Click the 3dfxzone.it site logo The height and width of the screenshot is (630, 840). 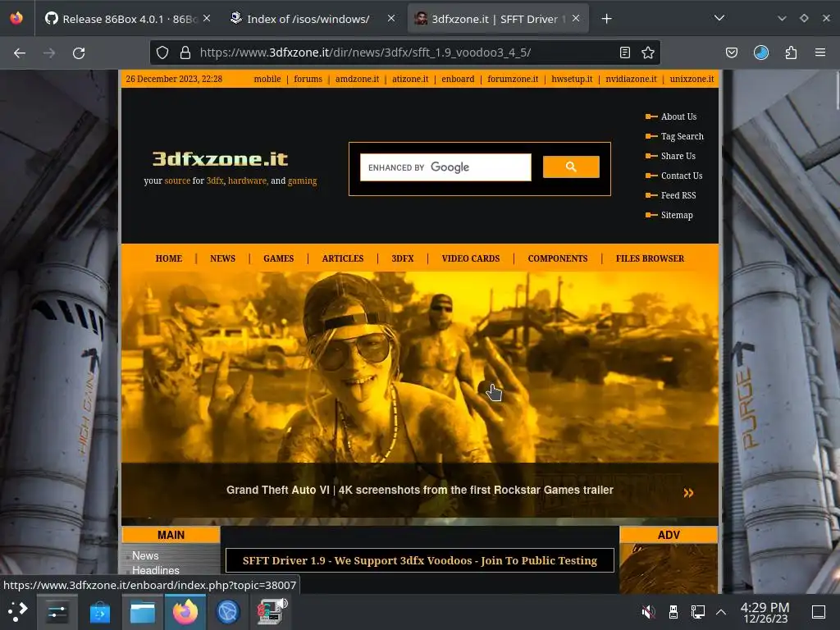[220, 158]
